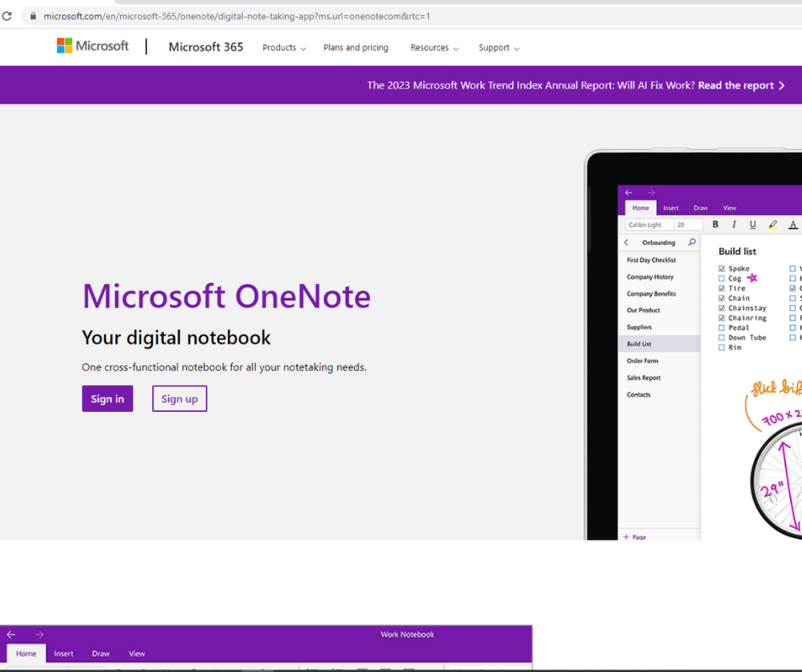Expand the Support dropdown menu

pyautogui.click(x=499, y=48)
